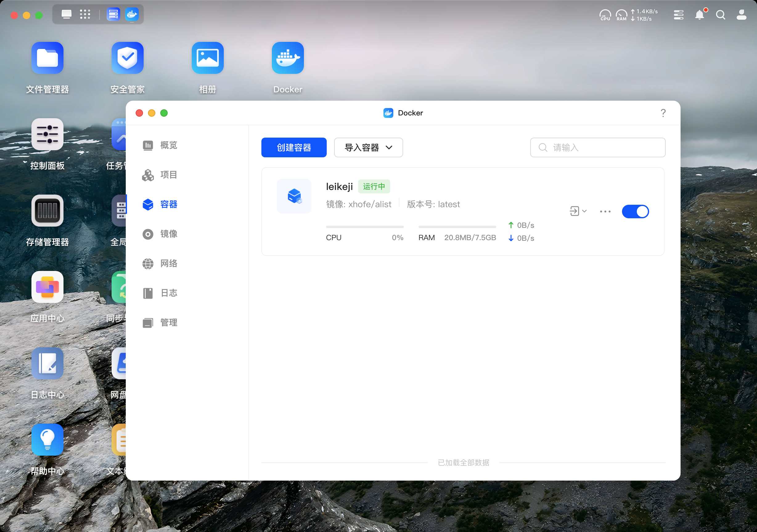The width and height of the screenshot is (757, 532).
Task: Open the user account icon in the top bar
Action: tap(741, 15)
